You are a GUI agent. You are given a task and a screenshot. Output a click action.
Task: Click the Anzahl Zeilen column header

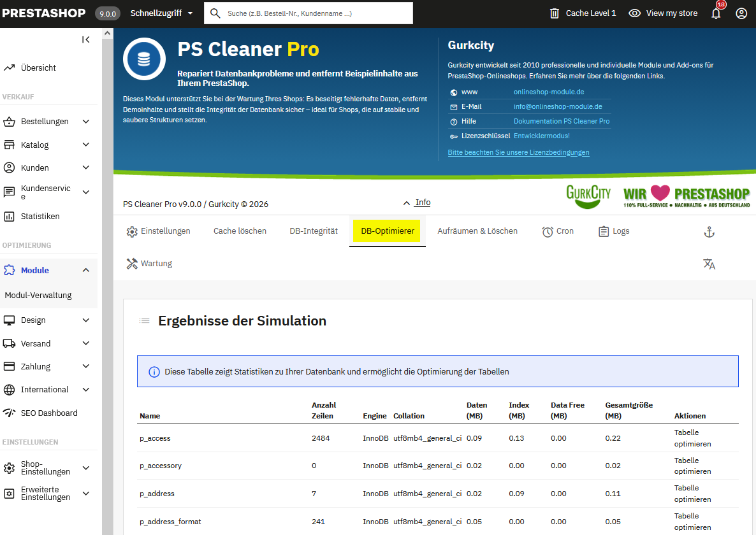pyautogui.click(x=324, y=410)
